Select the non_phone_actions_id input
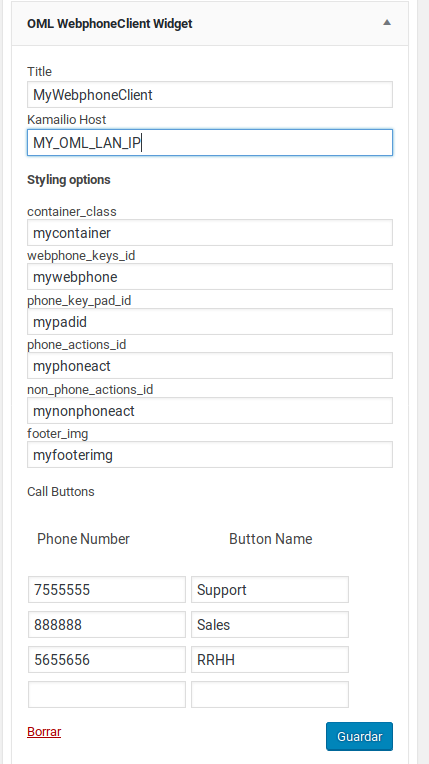 click(210, 410)
